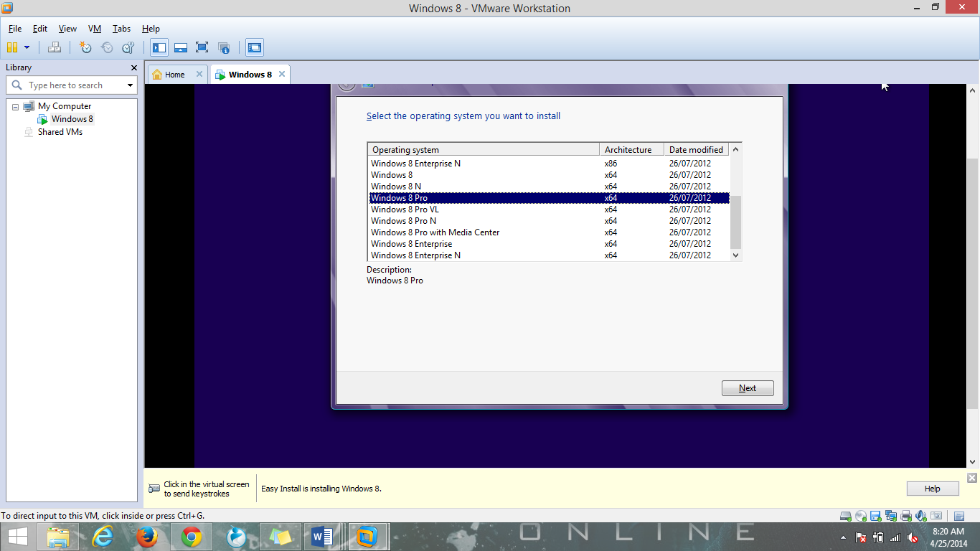Click the yellow Suspend VM pause button

(11, 47)
